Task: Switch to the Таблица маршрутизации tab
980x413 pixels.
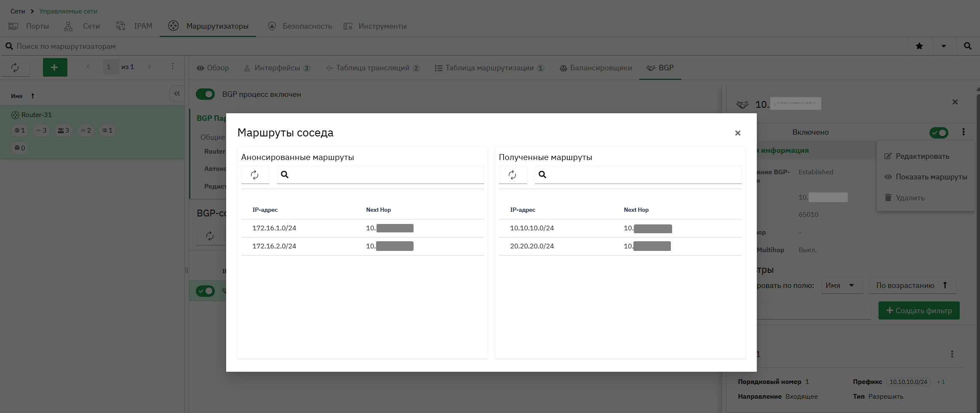Action: 489,68
